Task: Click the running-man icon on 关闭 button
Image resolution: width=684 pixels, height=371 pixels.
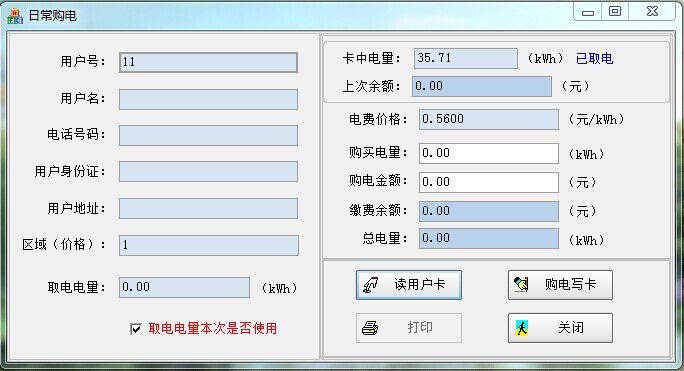Action: [522, 327]
